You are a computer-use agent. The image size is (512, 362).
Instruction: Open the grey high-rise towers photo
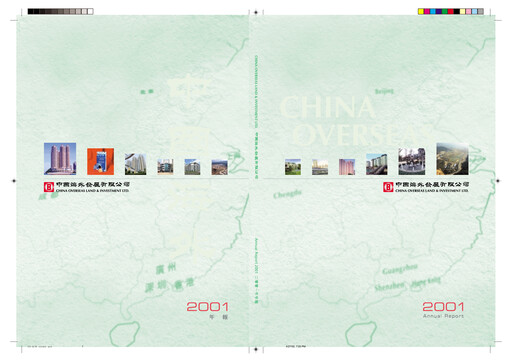point(135,164)
